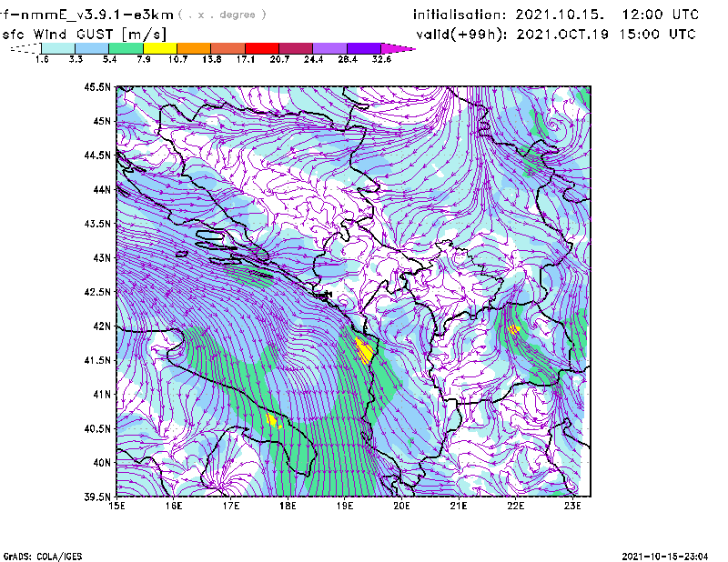This screenshot has width=728, height=562.
Task: Click the bright red legend swatch
Action: pyautogui.click(x=262, y=48)
